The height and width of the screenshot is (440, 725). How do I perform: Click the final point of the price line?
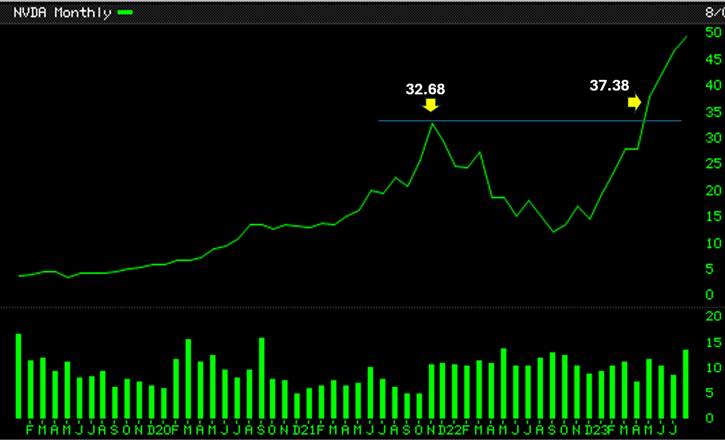(687, 37)
